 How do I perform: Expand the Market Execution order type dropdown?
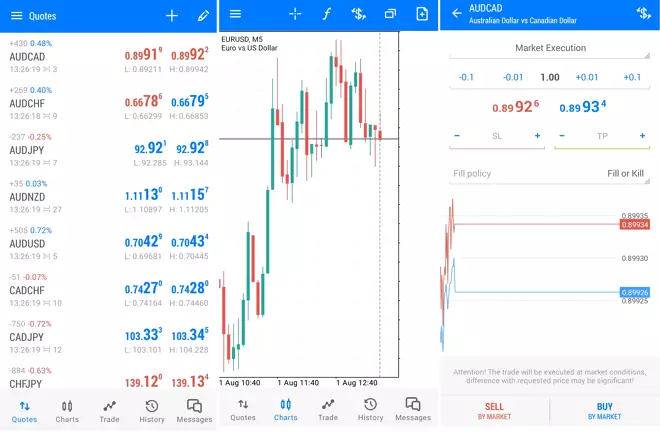pos(550,48)
